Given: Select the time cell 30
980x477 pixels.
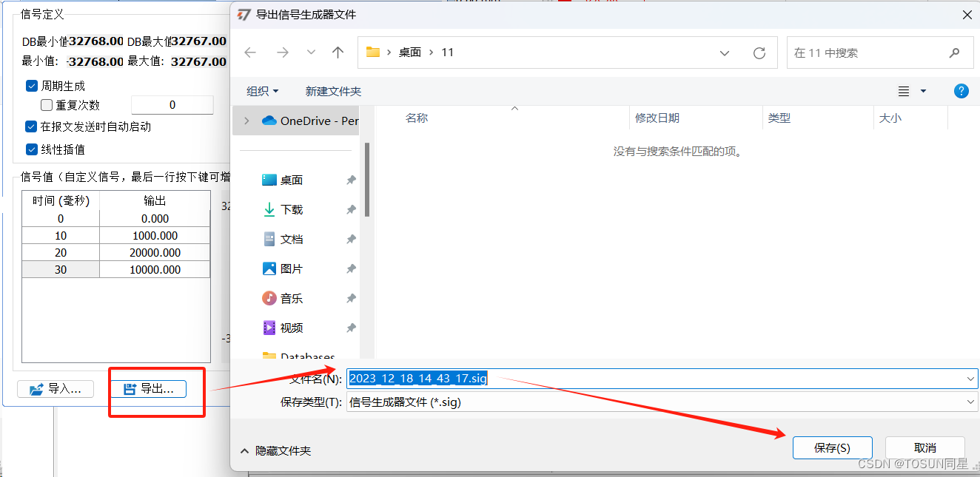Looking at the screenshot, I should coord(61,269).
